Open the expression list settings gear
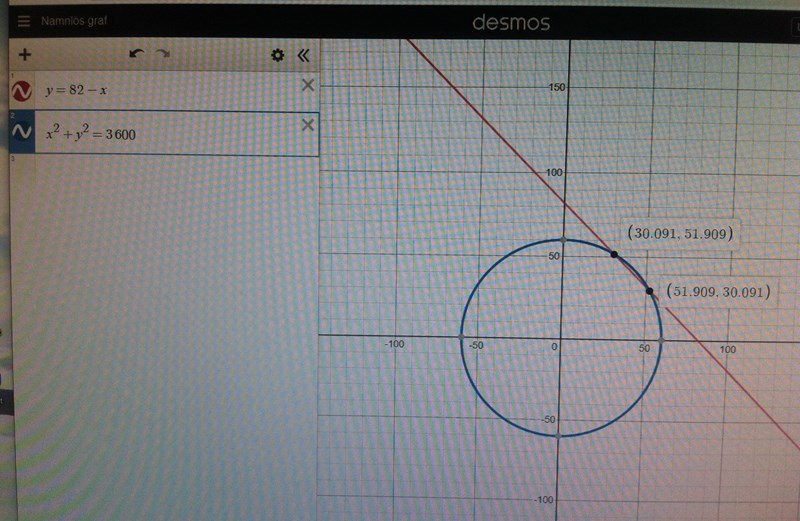This screenshot has width=800, height=521. click(x=278, y=56)
